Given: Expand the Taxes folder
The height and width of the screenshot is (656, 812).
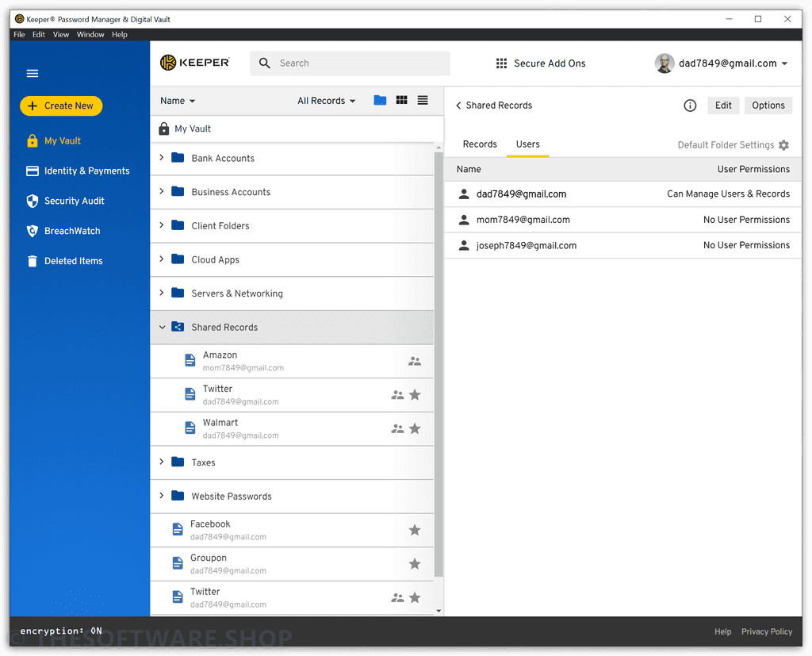Looking at the screenshot, I should pos(162,462).
